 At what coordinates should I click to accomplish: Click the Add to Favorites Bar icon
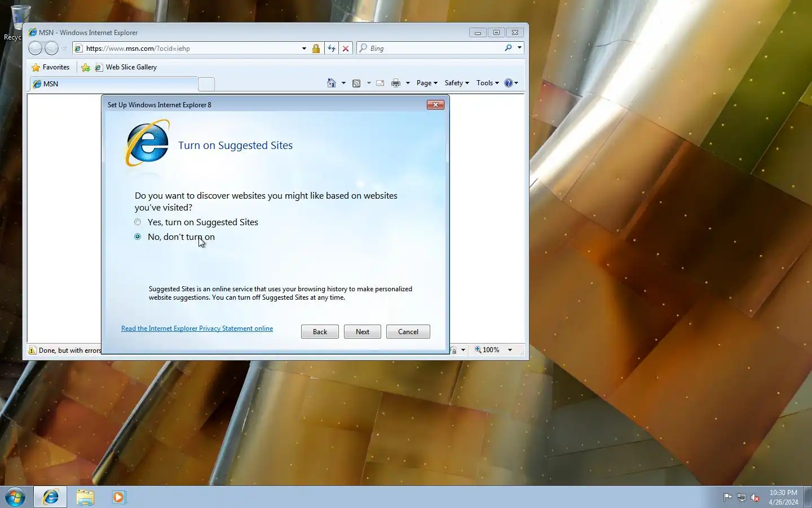[86, 68]
